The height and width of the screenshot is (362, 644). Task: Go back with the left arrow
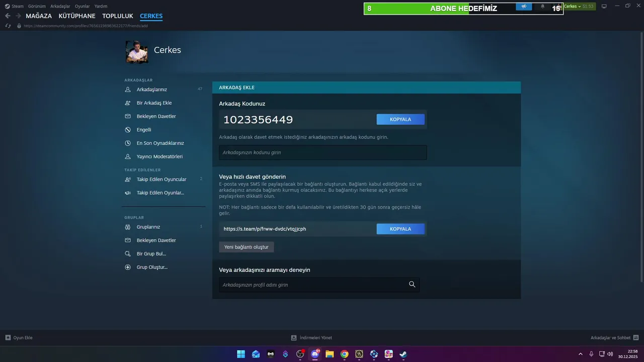[8, 16]
